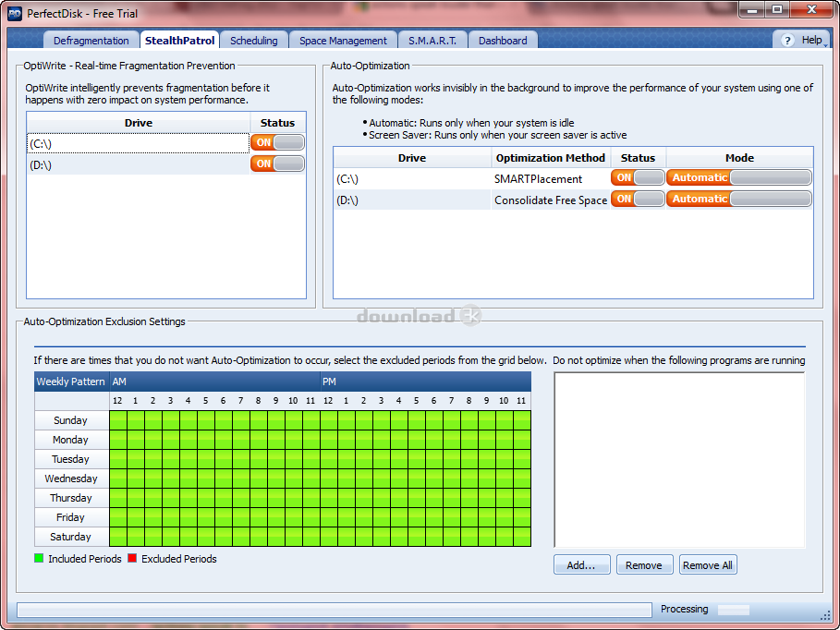This screenshot has height=630, width=840.
Task: Click the PerfectDisk app icon in title bar
Action: 14,13
